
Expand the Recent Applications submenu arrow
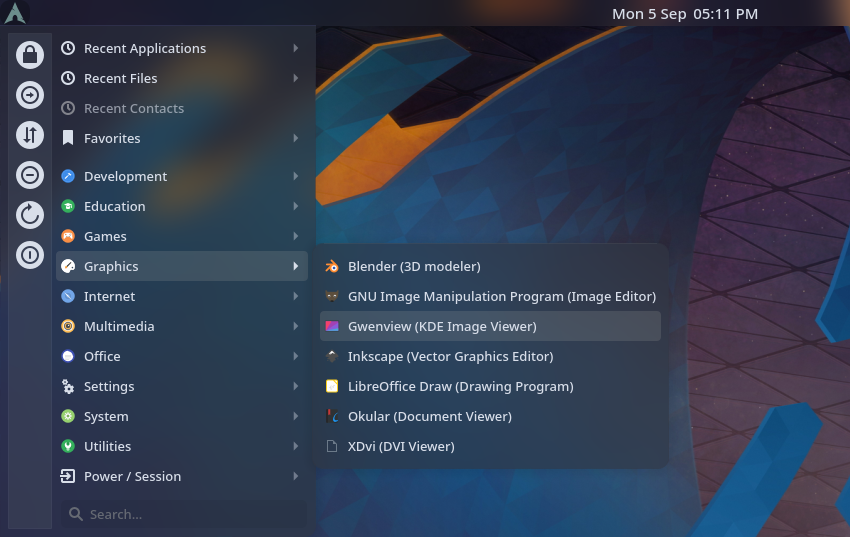(296, 48)
